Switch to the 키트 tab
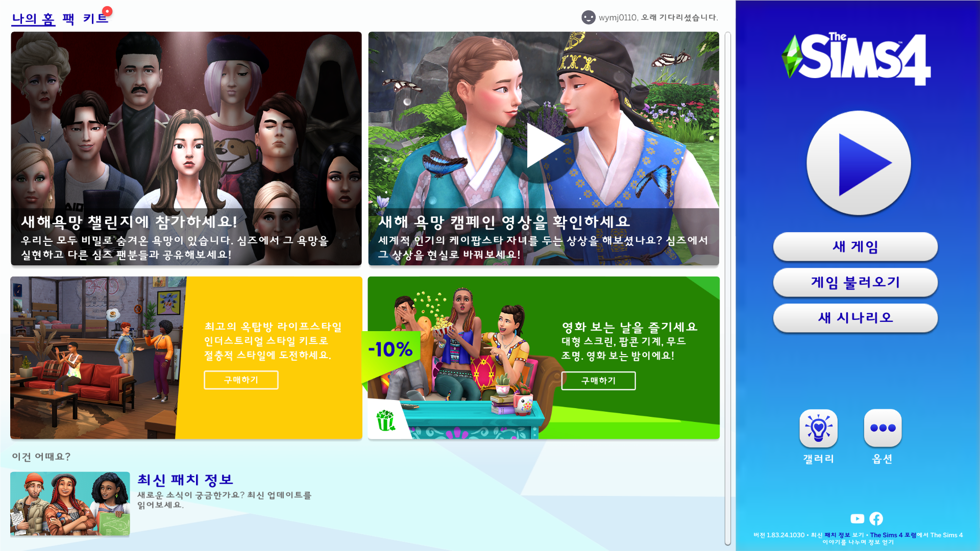980x551 pixels. coord(95,19)
